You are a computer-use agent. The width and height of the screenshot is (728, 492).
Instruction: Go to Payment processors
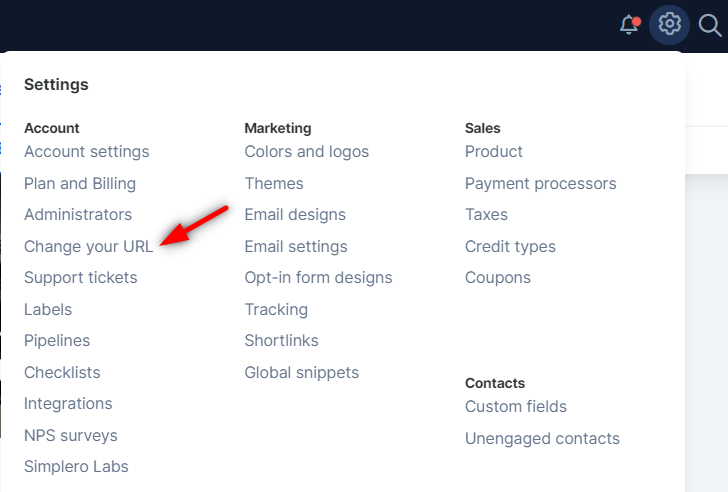point(540,183)
